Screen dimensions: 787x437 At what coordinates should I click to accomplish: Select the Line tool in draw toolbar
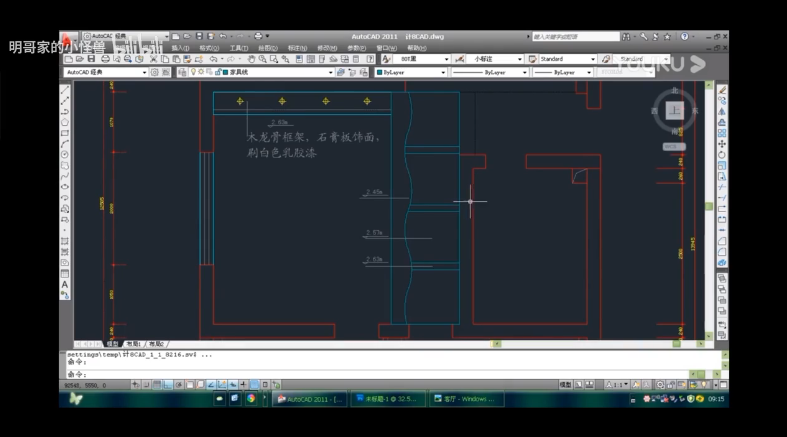(x=65, y=90)
